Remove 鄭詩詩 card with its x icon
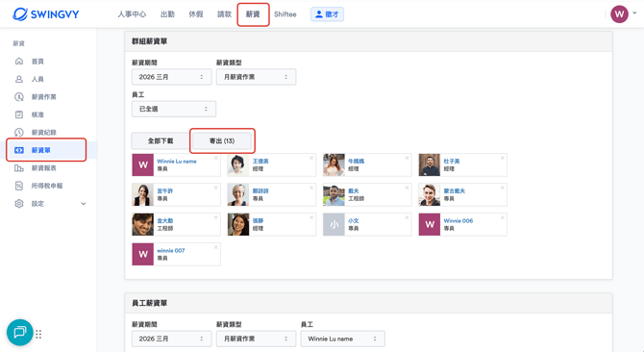Screen dimensions: 644x352 point(311,188)
